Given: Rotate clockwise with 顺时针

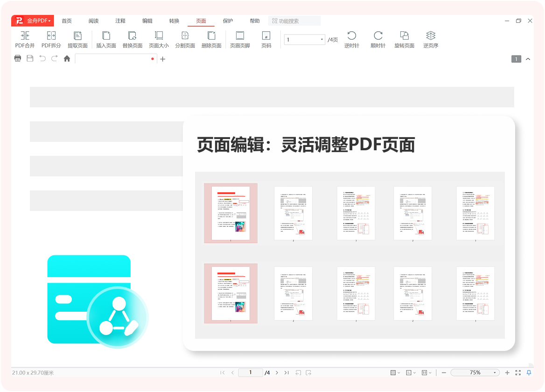Looking at the screenshot, I should (x=378, y=40).
